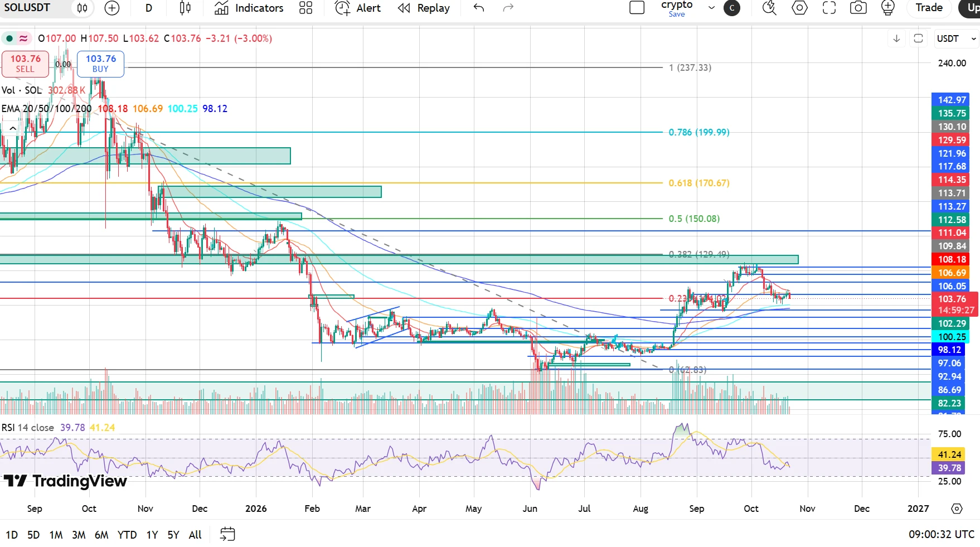This screenshot has width=980, height=547.
Task: Open the user profile avatar C
Action: [x=732, y=8]
